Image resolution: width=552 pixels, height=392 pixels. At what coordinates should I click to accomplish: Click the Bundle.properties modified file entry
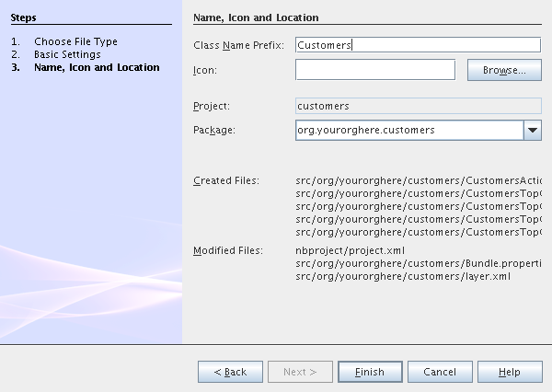pyautogui.click(x=418, y=263)
